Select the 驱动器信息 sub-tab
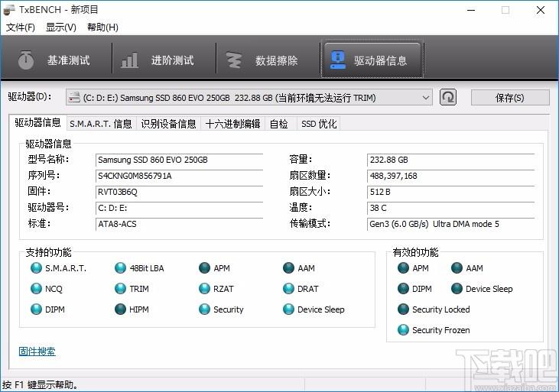The image size is (559, 392). (x=37, y=122)
